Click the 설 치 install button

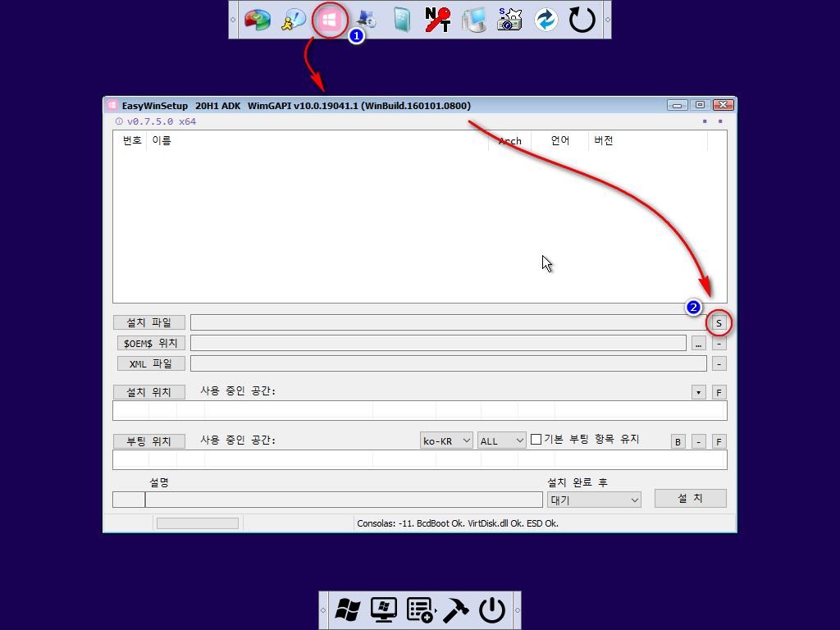(x=691, y=498)
